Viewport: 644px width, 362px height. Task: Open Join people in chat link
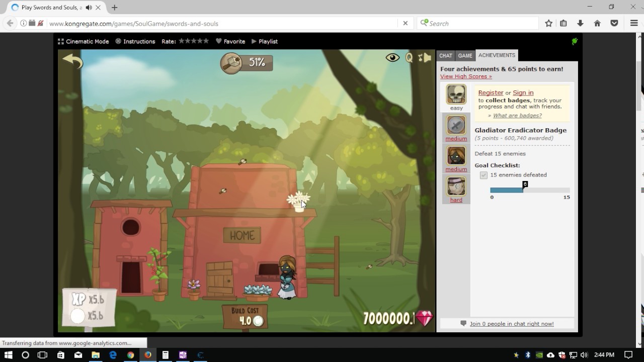[512, 324]
